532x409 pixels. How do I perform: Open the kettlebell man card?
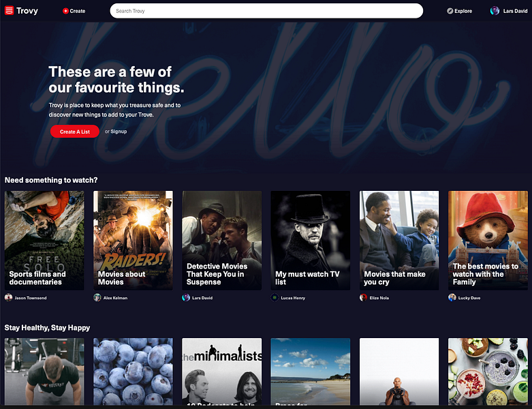point(399,372)
